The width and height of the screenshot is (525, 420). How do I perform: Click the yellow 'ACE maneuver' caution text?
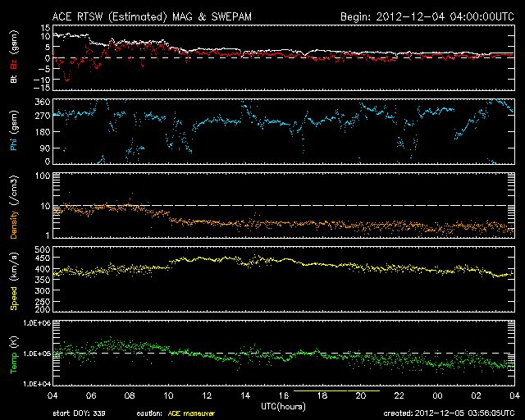point(191,413)
